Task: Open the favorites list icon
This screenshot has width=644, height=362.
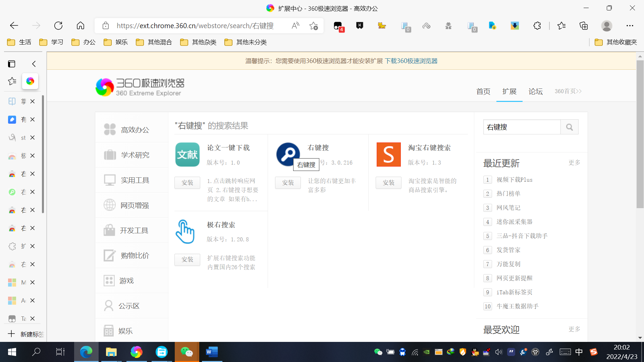Action: coord(561,25)
